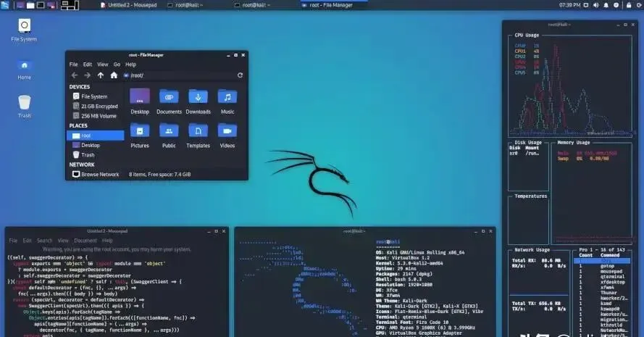Select File System under Devices
Viewport: 644px width, 337px height.
(94, 96)
